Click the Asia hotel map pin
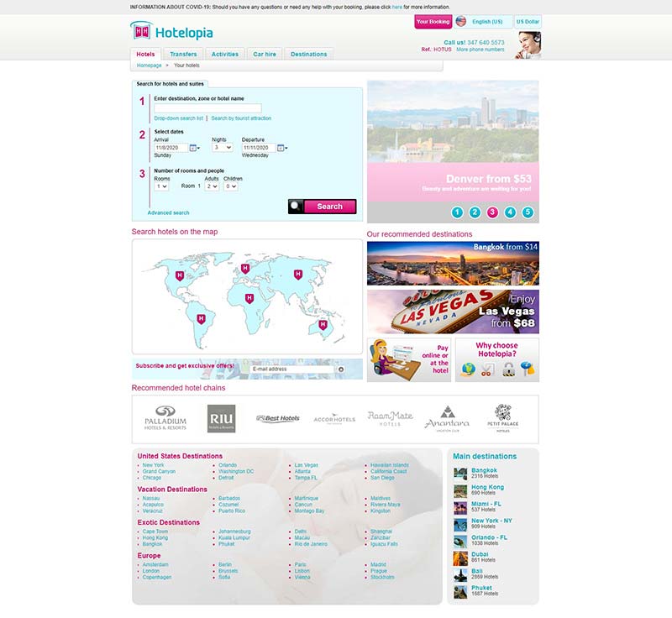 point(298,275)
